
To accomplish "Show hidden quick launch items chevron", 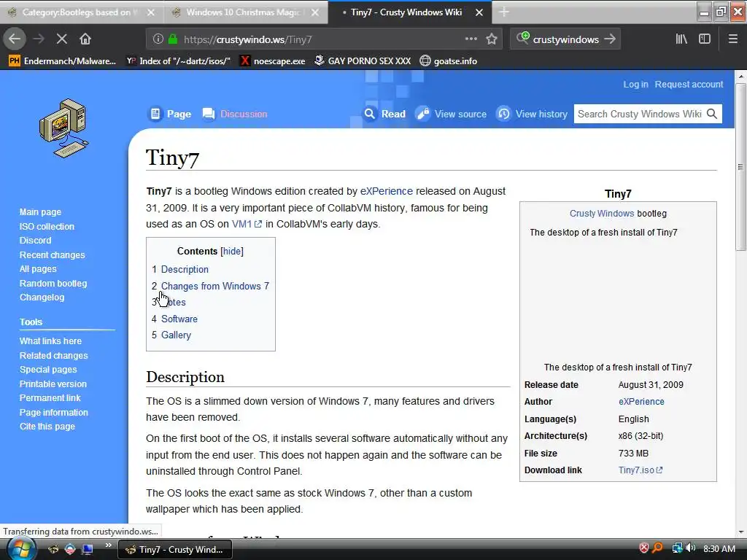I will tap(108, 545).
